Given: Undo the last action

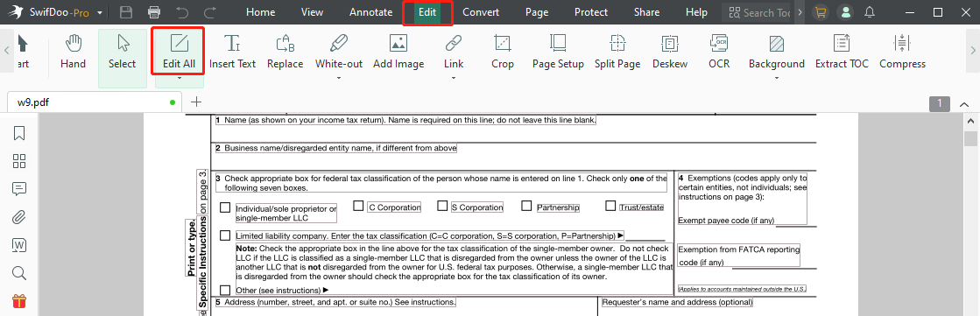Looking at the screenshot, I should tap(182, 12).
